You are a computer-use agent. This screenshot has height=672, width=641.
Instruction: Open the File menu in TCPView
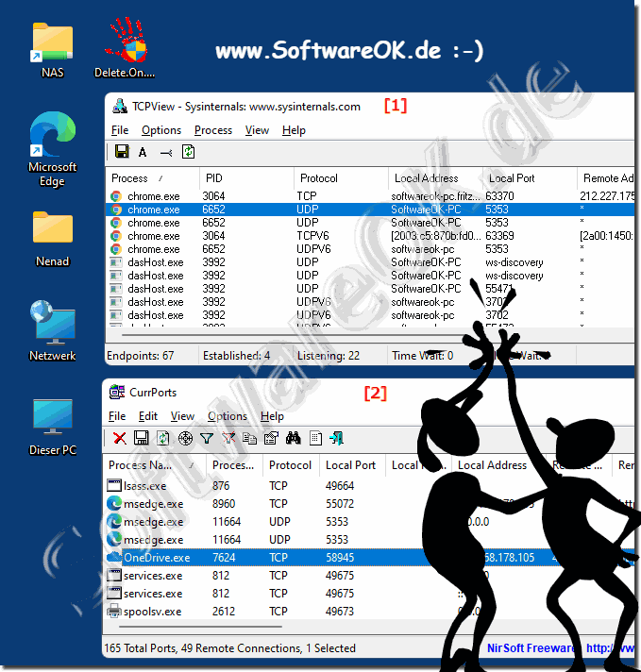[120, 130]
